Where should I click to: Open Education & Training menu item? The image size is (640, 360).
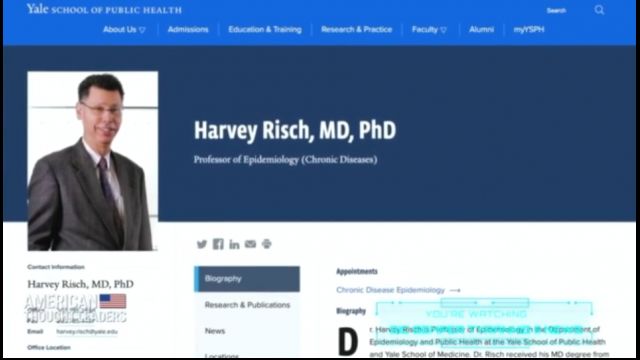pos(265,29)
